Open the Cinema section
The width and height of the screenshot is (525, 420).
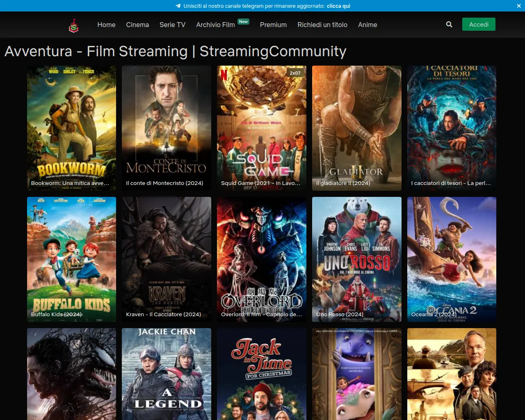tap(137, 25)
